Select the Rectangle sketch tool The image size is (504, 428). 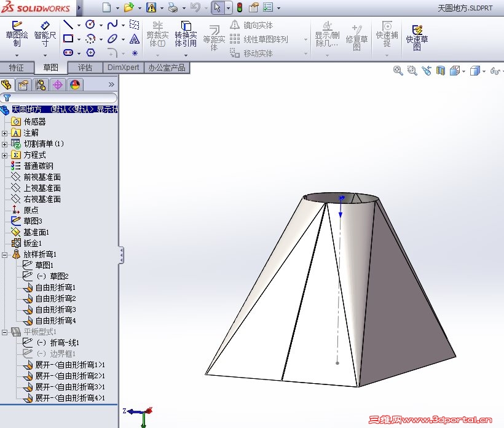(68, 39)
